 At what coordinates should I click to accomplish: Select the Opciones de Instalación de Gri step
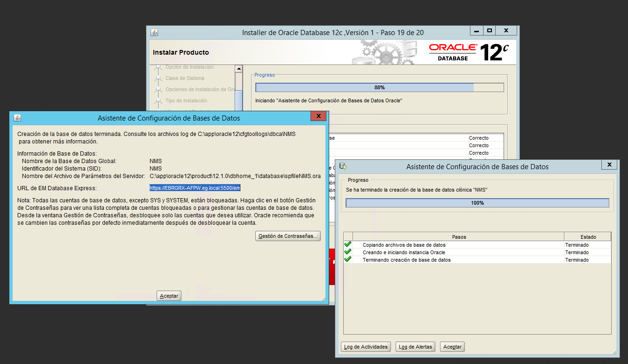point(200,90)
